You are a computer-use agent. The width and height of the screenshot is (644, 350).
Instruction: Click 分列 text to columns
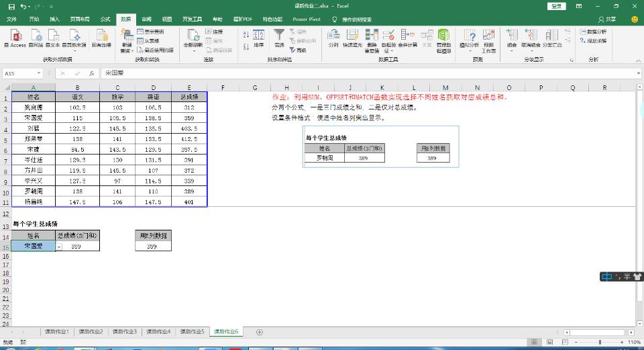click(x=333, y=38)
